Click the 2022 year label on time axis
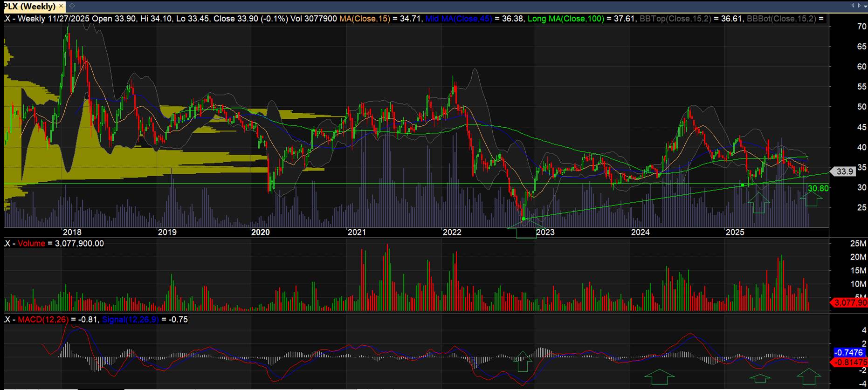The height and width of the screenshot is (390, 868). click(452, 232)
